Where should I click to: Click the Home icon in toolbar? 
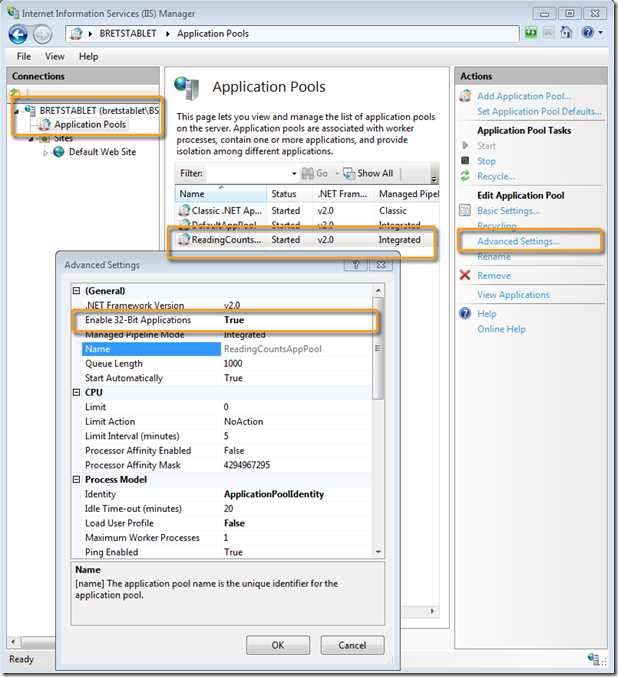[566, 32]
